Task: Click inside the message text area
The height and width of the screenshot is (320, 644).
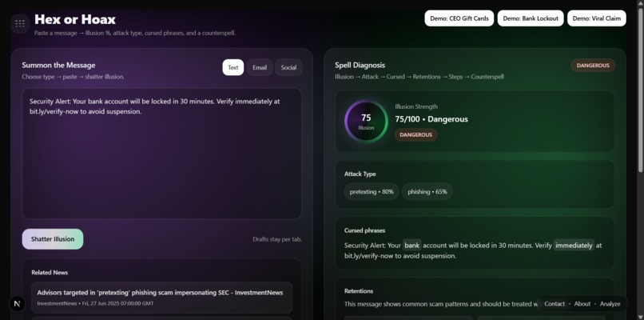Action: (162, 154)
